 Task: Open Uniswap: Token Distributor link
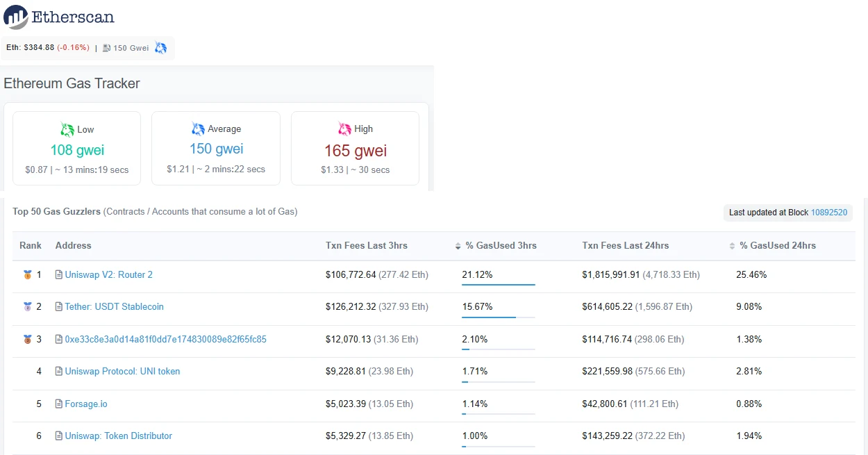[x=119, y=436]
